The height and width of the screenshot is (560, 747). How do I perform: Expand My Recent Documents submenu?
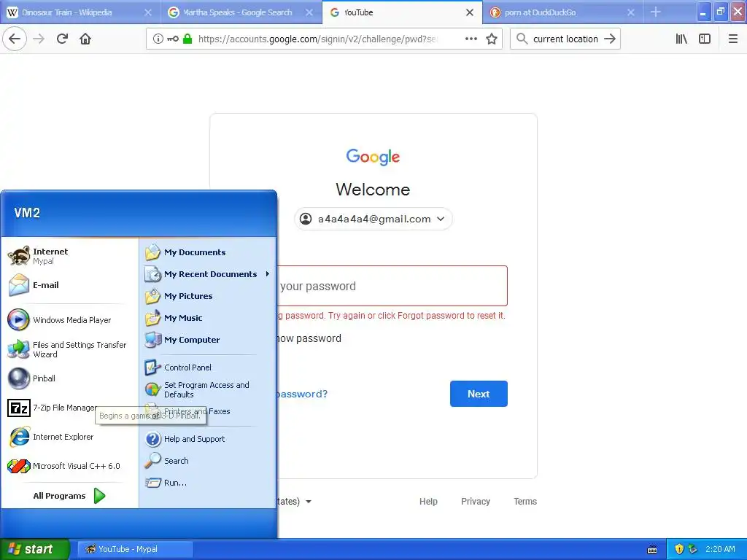(208, 274)
